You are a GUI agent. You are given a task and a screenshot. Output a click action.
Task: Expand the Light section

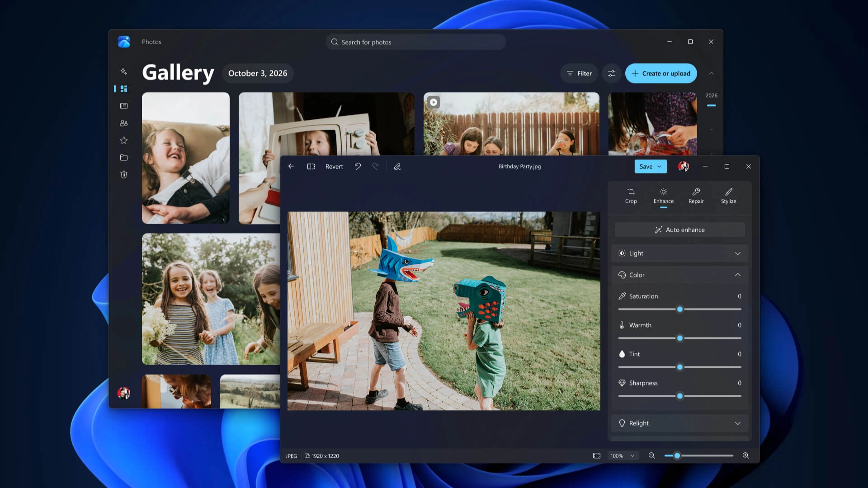point(680,253)
